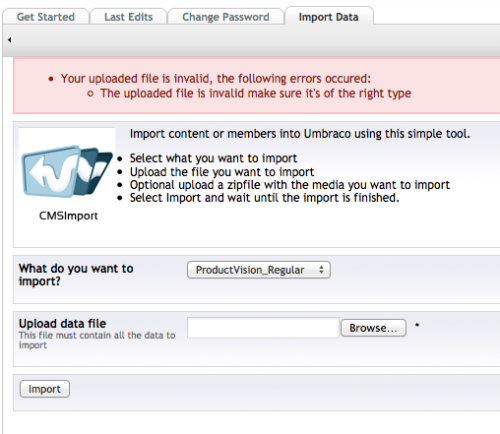Click the Import button
This screenshot has height=434, width=500.
[x=45, y=389]
